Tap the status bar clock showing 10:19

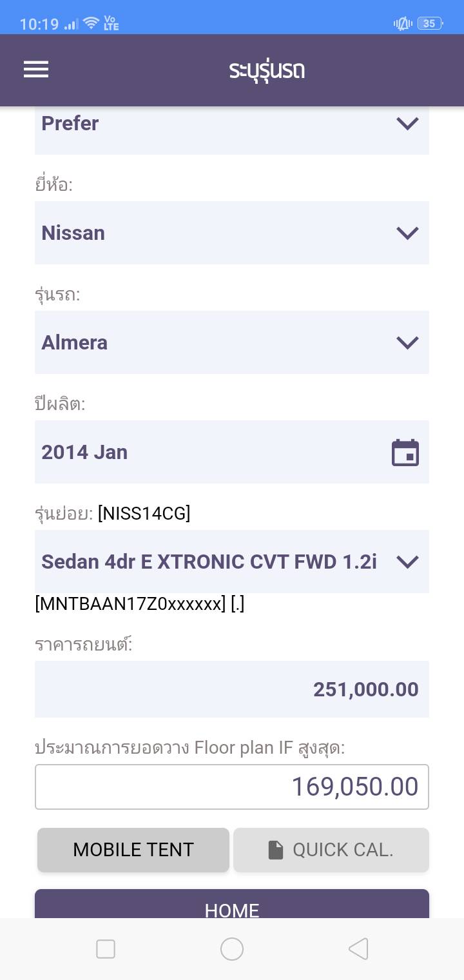click(x=39, y=24)
